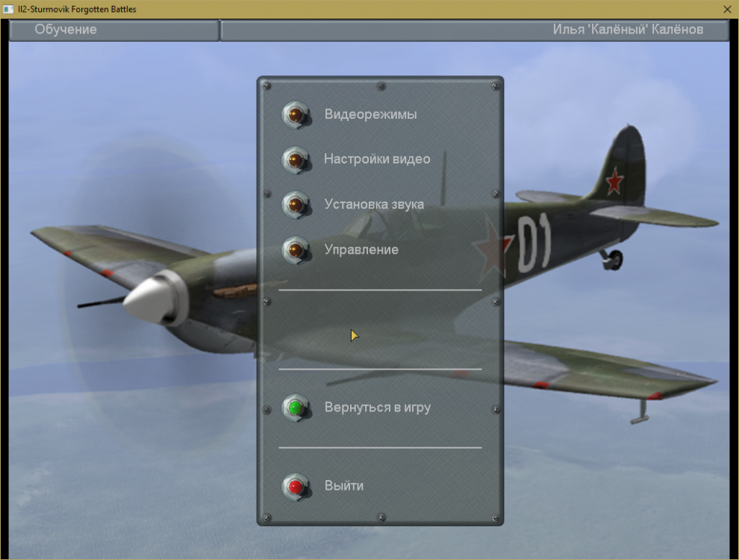Select the Вернуться в игру label
The height and width of the screenshot is (560, 739).
click(378, 407)
